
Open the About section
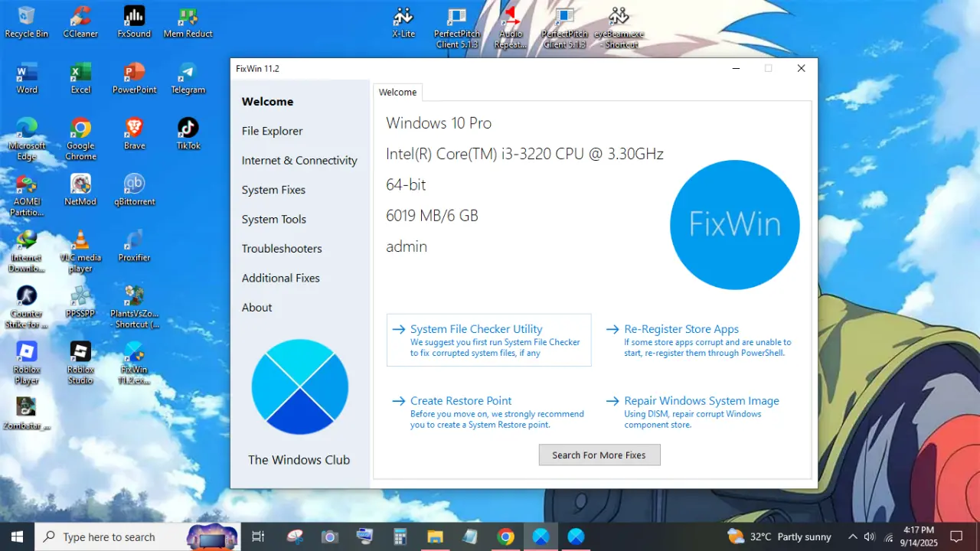[x=256, y=308]
